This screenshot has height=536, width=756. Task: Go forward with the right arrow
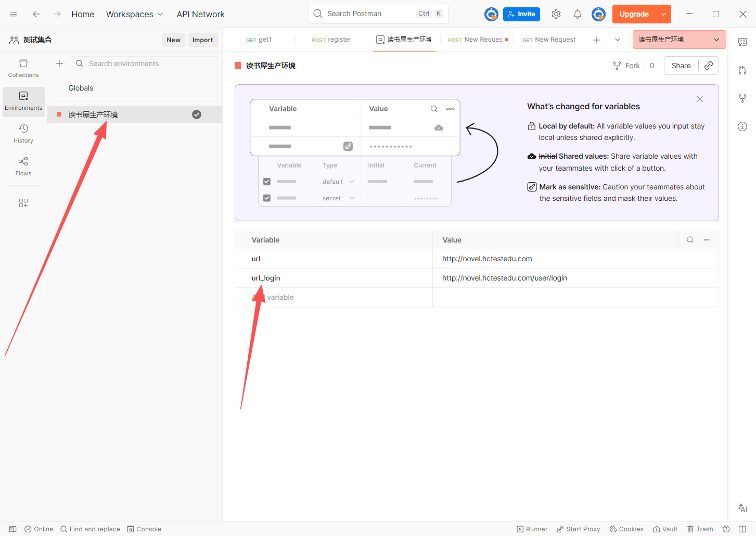pyautogui.click(x=57, y=14)
